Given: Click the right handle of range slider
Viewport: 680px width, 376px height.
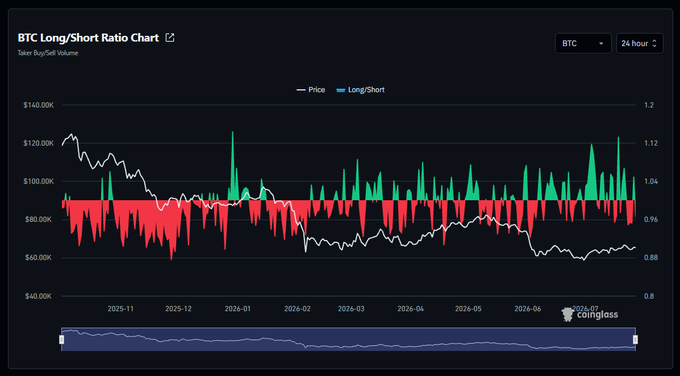Looking at the screenshot, I should pos(635,339).
